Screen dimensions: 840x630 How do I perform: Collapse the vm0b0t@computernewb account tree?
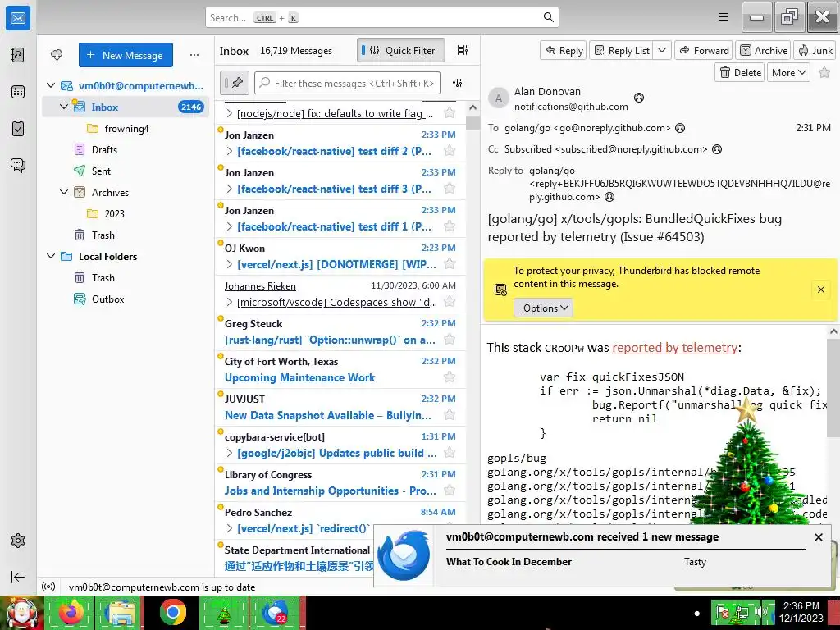(51, 85)
